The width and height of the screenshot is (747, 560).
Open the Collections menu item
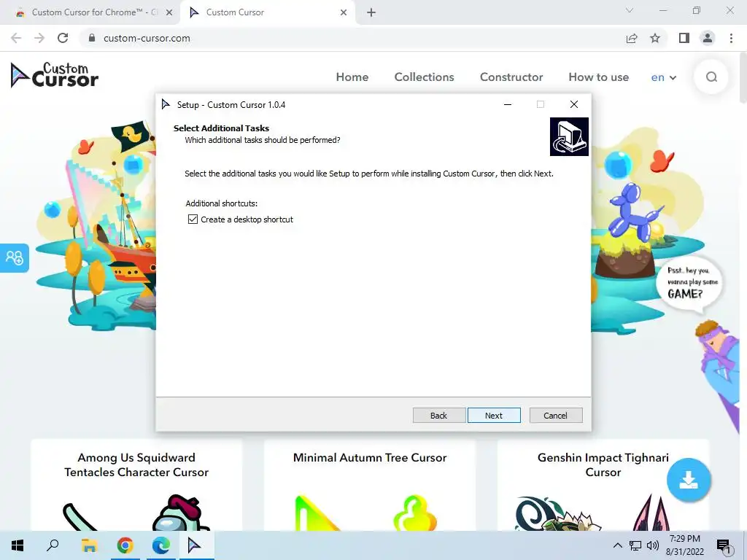tap(424, 77)
